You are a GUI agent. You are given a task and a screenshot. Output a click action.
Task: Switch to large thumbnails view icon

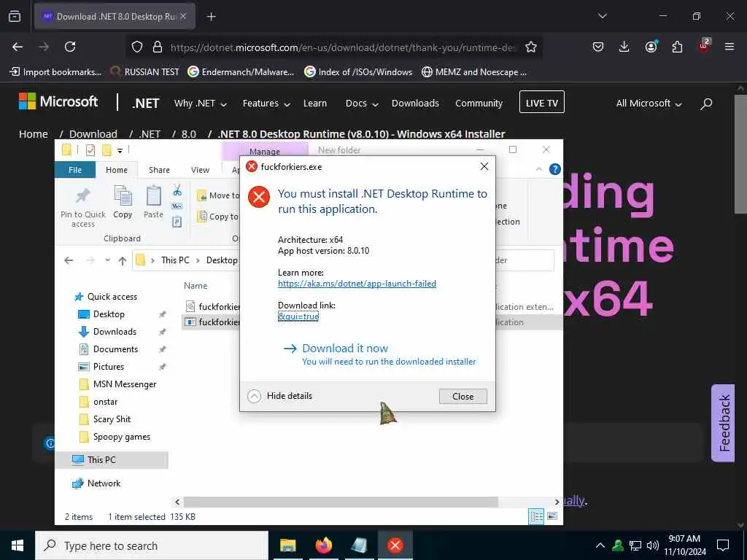pos(552,516)
